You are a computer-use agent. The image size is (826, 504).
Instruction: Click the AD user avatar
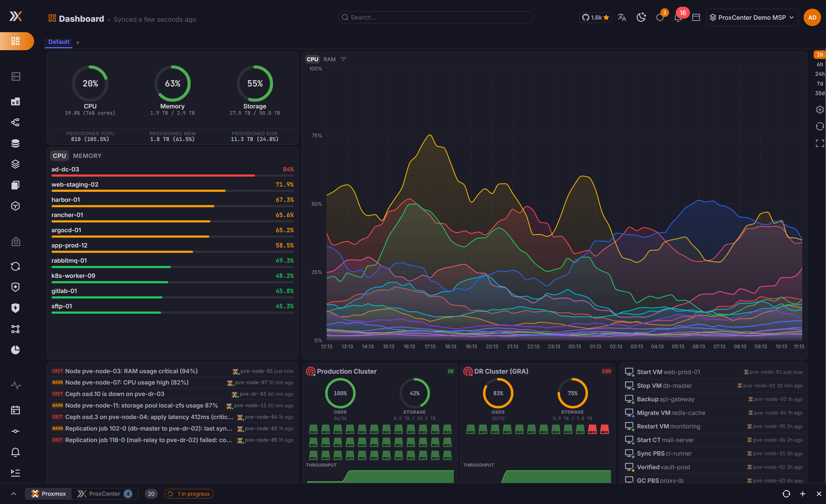click(812, 17)
